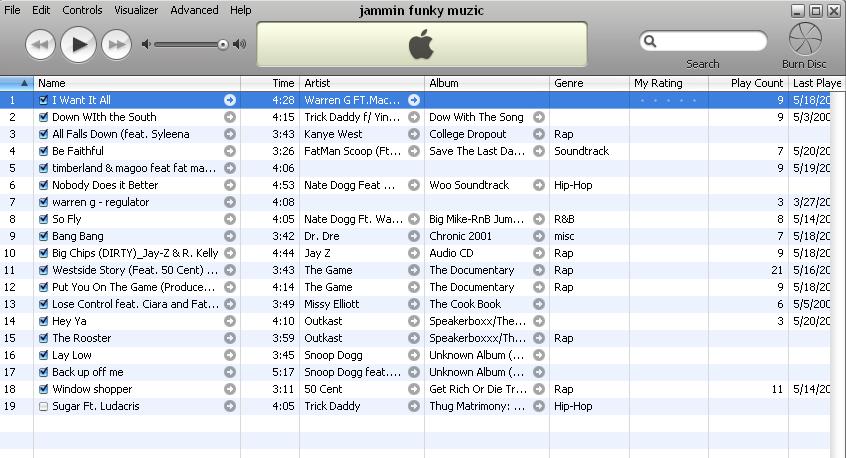Click arrow beside College Dropout album

tap(538, 134)
